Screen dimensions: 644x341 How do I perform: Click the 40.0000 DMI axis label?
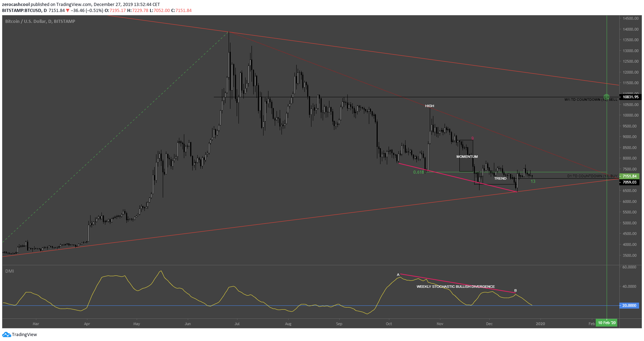click(x=629, y=286)
